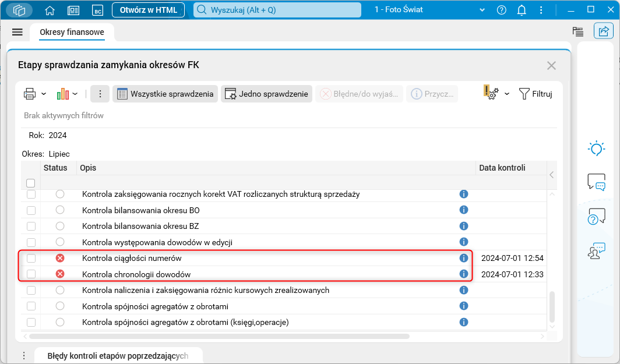Viewport: 620px width, 364px height.
Task: Click the info icon next to Kontrola ciągłości numerów
Action: tap(463, 258)
